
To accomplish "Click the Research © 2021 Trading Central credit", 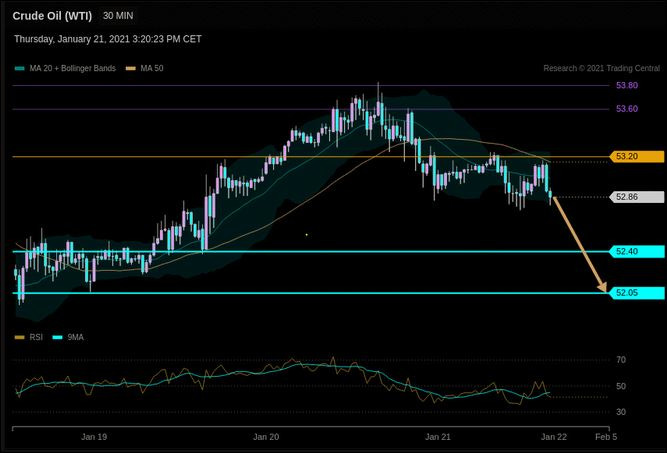I will click(x=601, y=68).
